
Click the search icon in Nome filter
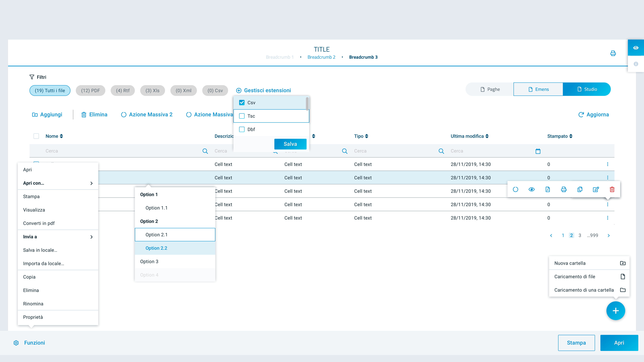205,151
